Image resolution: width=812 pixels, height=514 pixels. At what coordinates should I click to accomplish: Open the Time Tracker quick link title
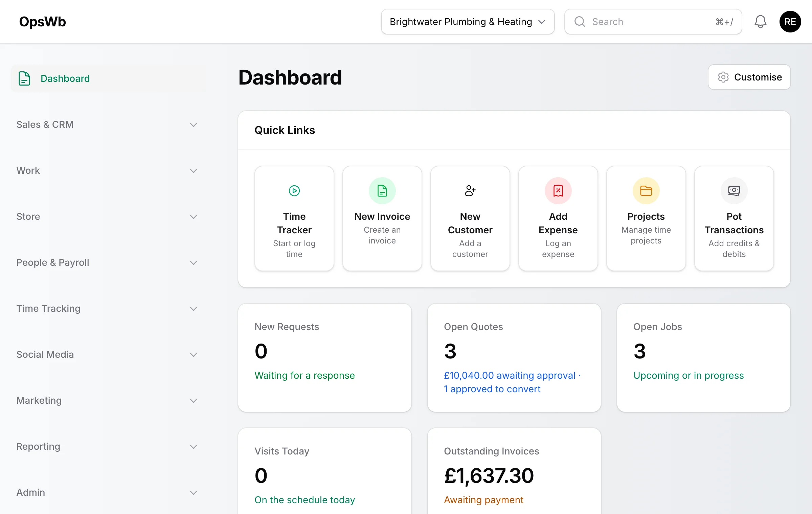coord(294,223)
